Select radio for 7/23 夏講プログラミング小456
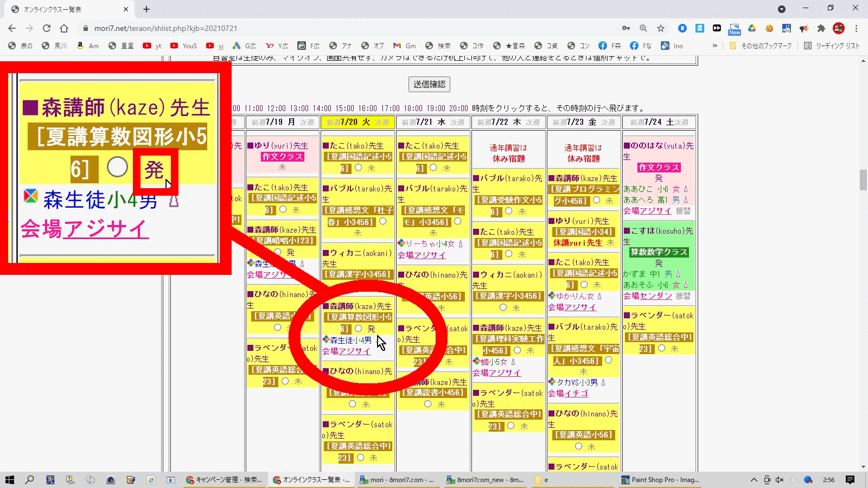This screenshot has width=868, height=488. point(597,200)
